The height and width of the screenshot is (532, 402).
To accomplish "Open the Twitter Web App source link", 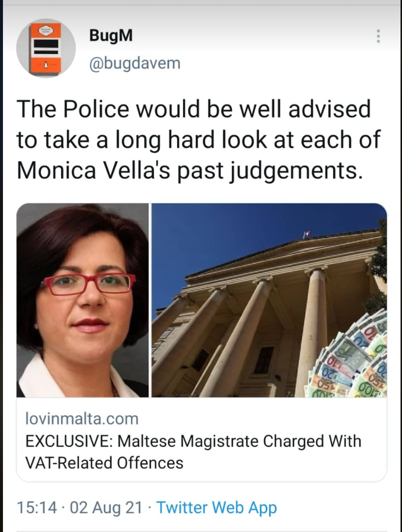I will point(216,507).
